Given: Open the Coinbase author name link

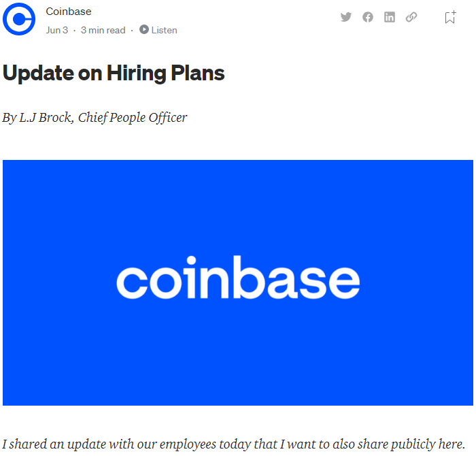Looking at the screenshot, I should coord(69,12).
